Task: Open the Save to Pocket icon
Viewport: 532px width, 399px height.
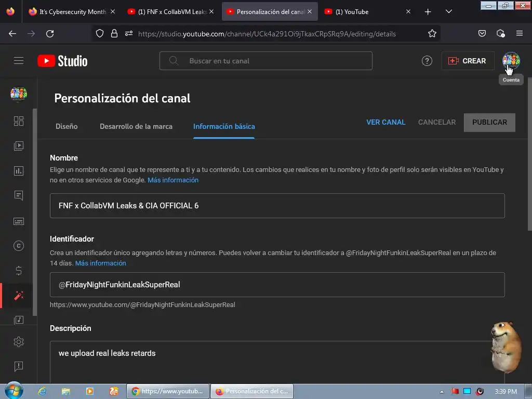Action: click(482, 34)
